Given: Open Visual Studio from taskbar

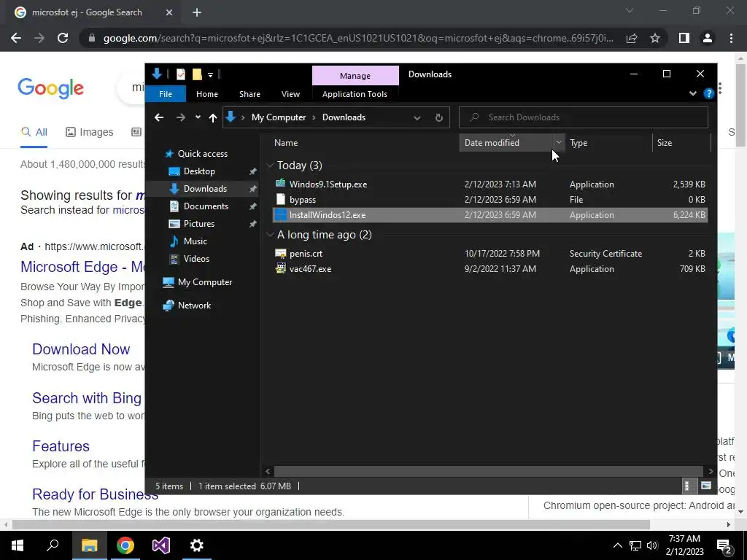Looking at the screenshot, I should [161, 545].
